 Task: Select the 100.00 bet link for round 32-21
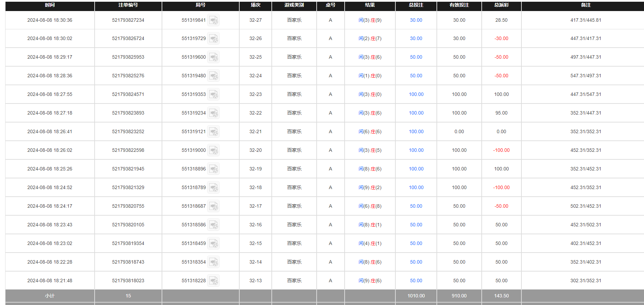(x=416, y=131)
